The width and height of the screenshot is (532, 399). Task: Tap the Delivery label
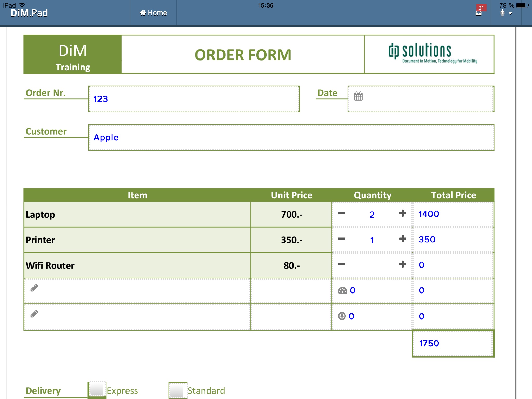click(x=43, y=390)
